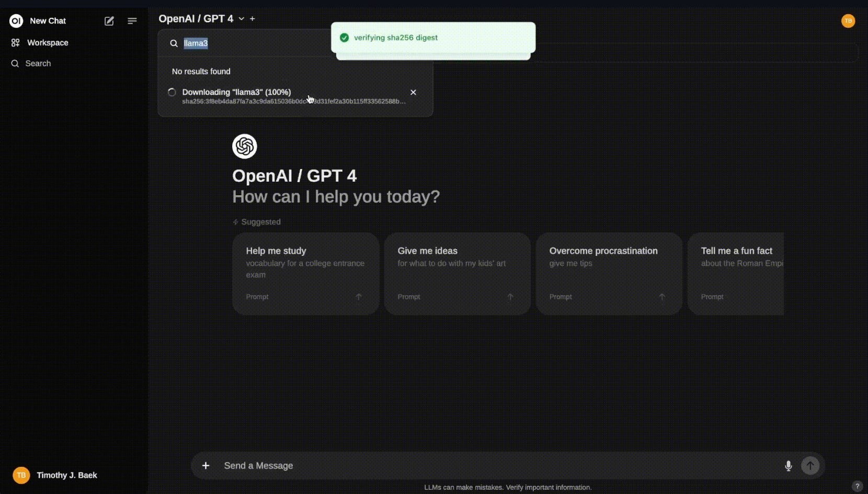The image size is (868, 494).
Task: Open the attachment plus menu in message bar
Action: pos(206,466)
